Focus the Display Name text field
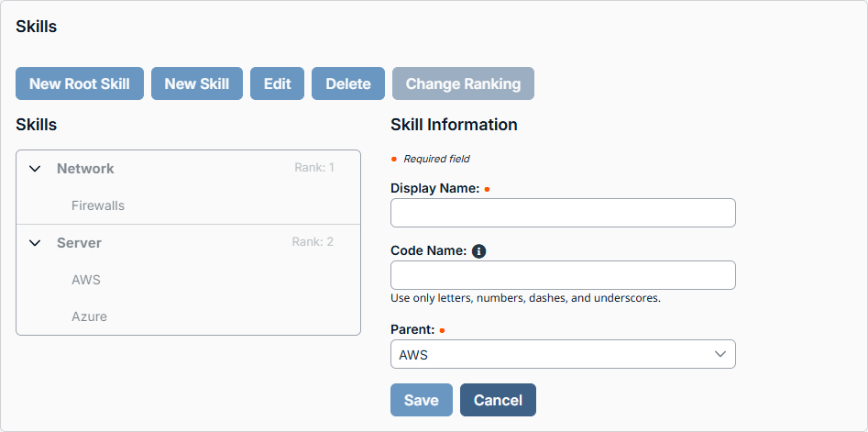The image size is (868, 432). point(563,213)
